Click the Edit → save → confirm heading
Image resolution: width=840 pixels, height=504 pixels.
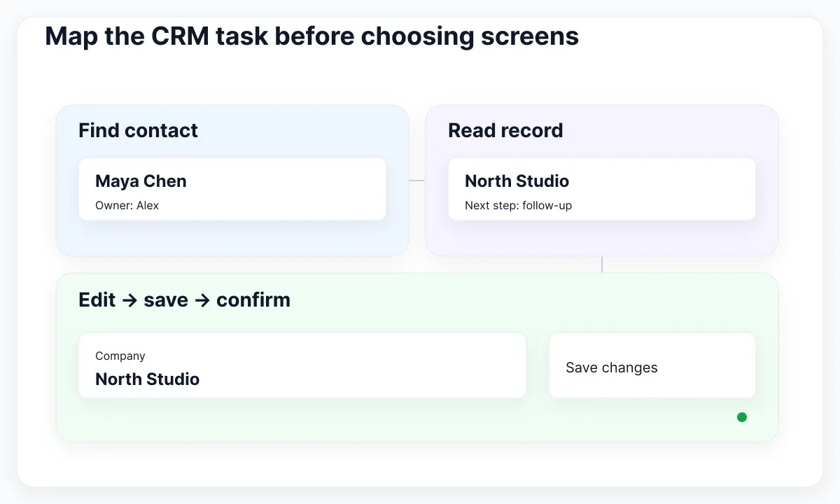click(184, 300)
